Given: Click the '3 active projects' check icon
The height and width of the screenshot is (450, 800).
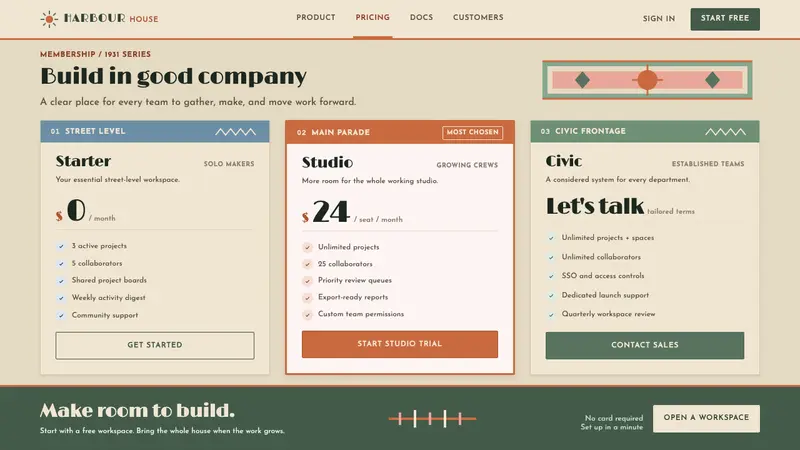Looking at the screenshot, I should (61, 246).
